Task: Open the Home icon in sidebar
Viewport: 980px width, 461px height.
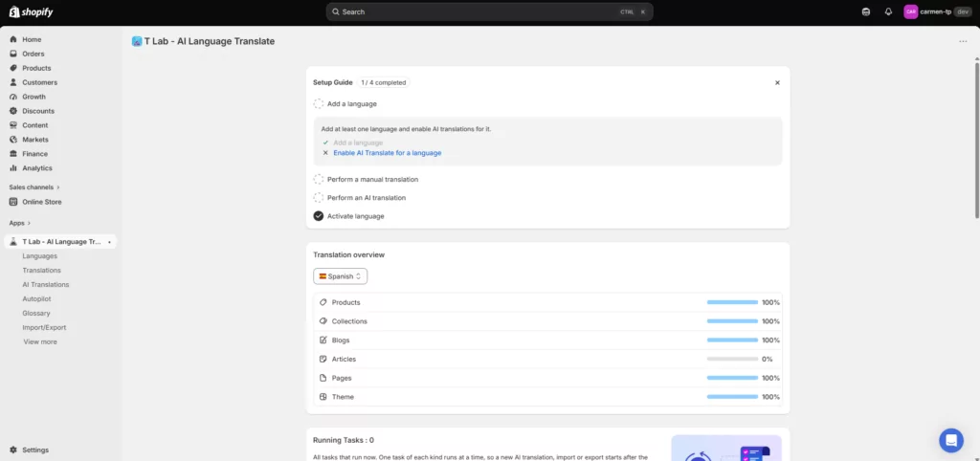Action: coord(13,39)
